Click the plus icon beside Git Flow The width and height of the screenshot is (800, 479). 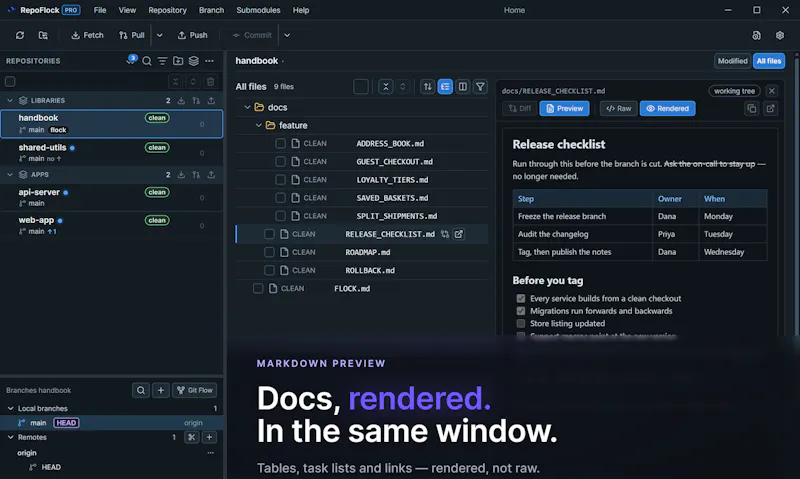point(161,390)
